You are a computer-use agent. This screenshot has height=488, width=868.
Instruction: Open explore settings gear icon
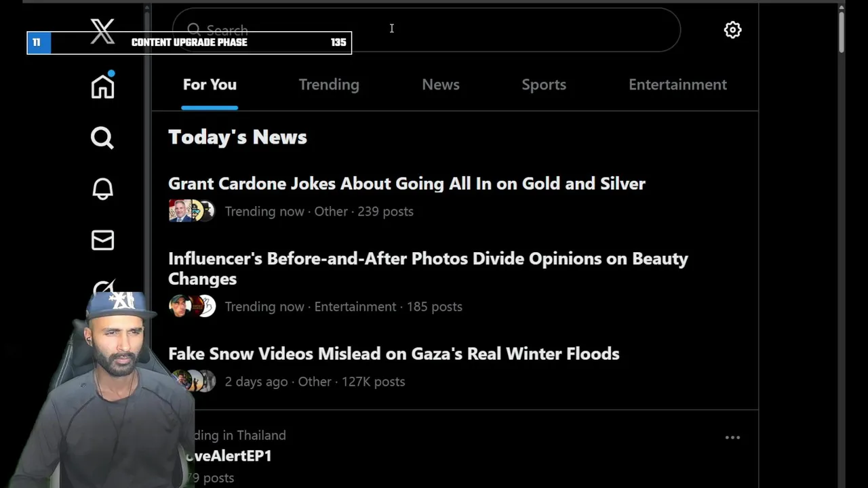[732, 30]
